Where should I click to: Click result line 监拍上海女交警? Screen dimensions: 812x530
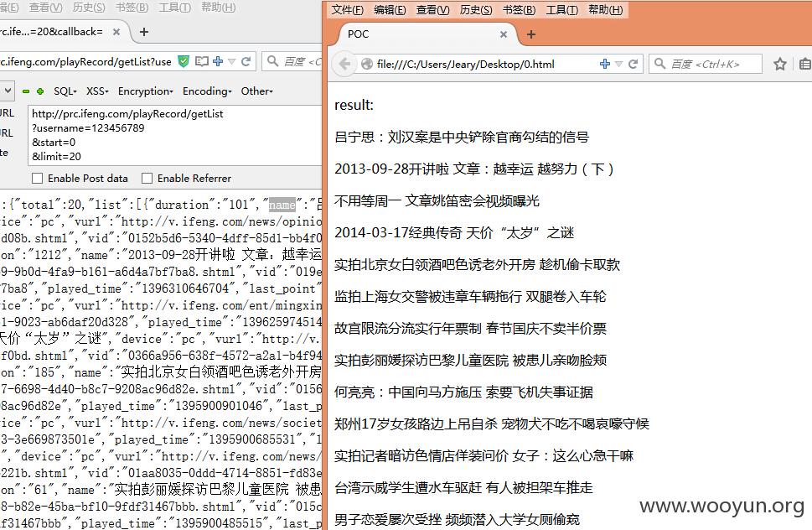(470, 296)
